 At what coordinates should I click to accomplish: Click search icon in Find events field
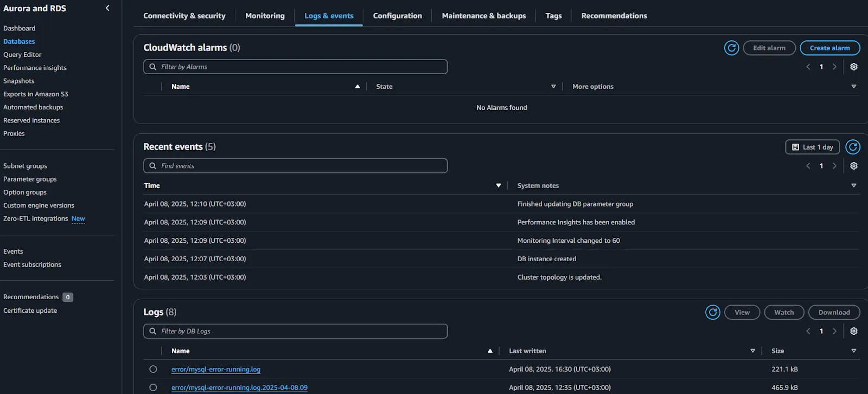point(153,166)
